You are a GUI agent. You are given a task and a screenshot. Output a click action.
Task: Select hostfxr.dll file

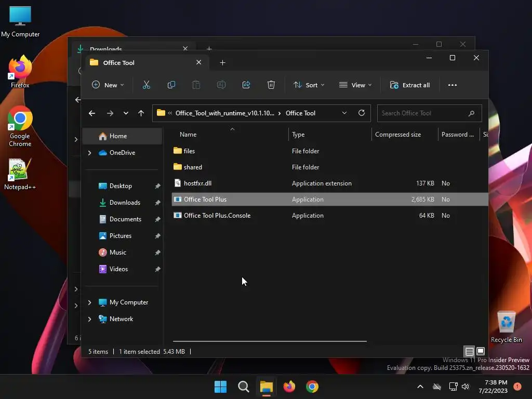tap(330, 183)
